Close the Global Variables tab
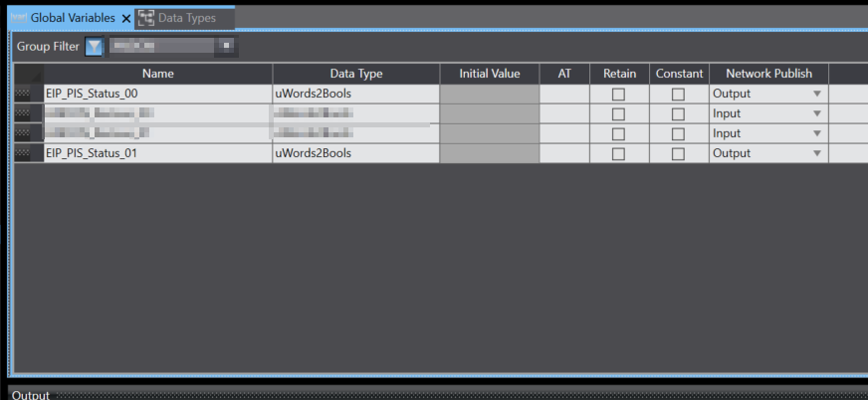The width and height of the screenshot is (868, 400). (x=126, y=18)
